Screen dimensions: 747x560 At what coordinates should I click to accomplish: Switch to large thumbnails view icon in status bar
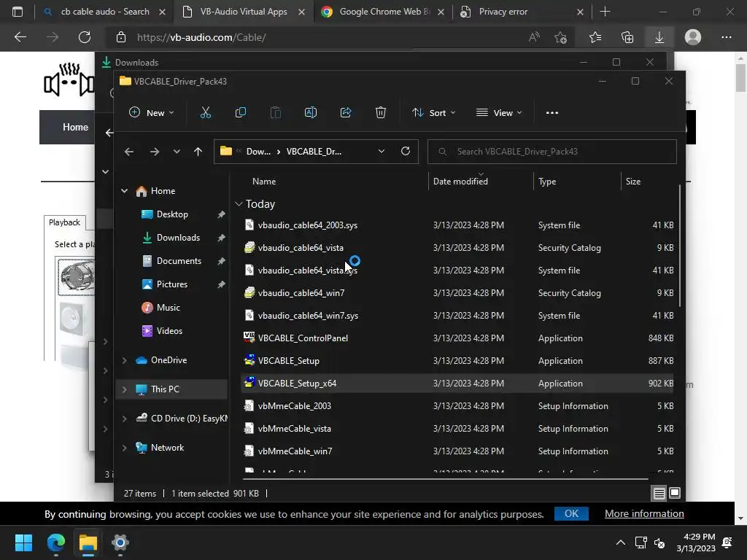[x=675, y=494]
